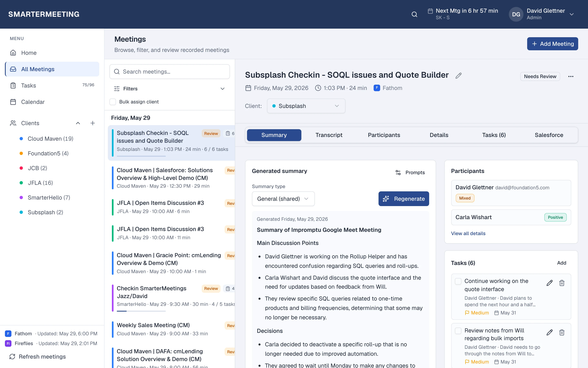The height and width of the screenshot is (368, 588).
Task: Click Add in the Tasks panel
Action: [561, 263]
